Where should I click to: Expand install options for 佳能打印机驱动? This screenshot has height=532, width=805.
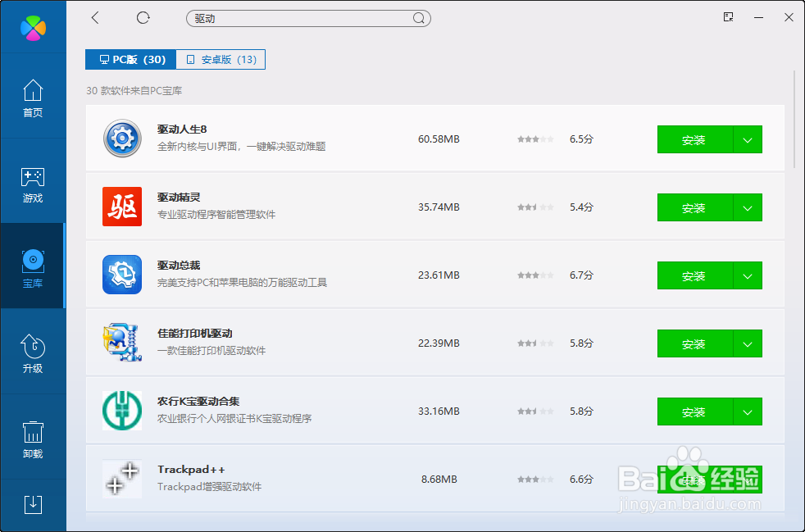(748, 343)
